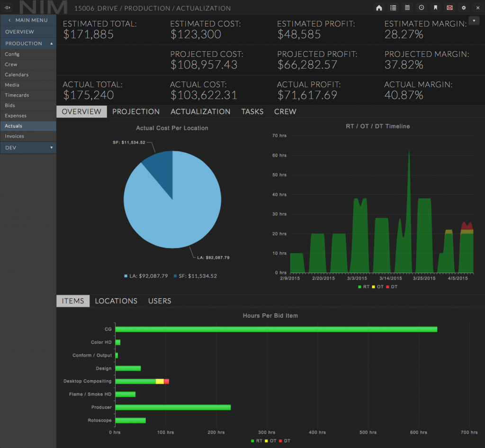Open Timecards in the sidebar
Viewport: 485px width, 448px height.
point(17,95)
